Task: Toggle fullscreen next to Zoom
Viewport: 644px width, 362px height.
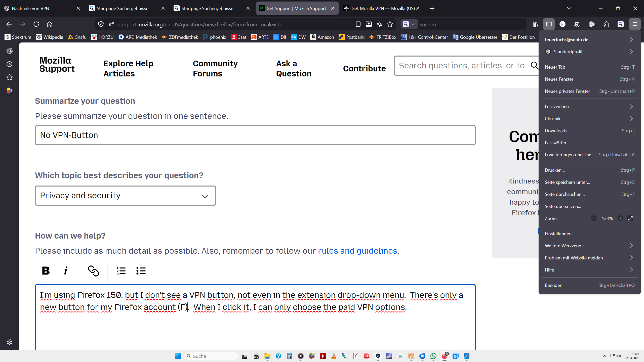Action: 630,218
